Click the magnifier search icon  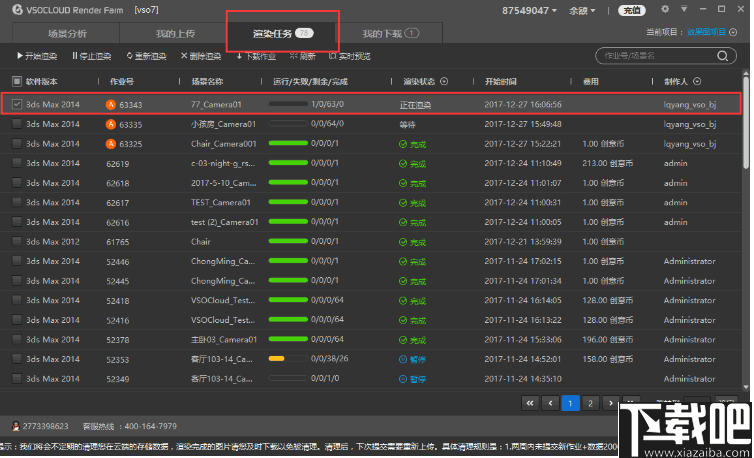(x=722, y=56)
